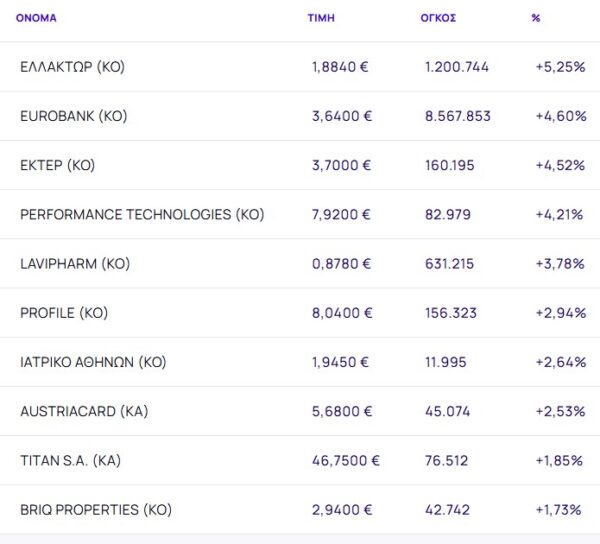Open the BRIQ PROPERTIES (ΚΟ) stock

96,510
